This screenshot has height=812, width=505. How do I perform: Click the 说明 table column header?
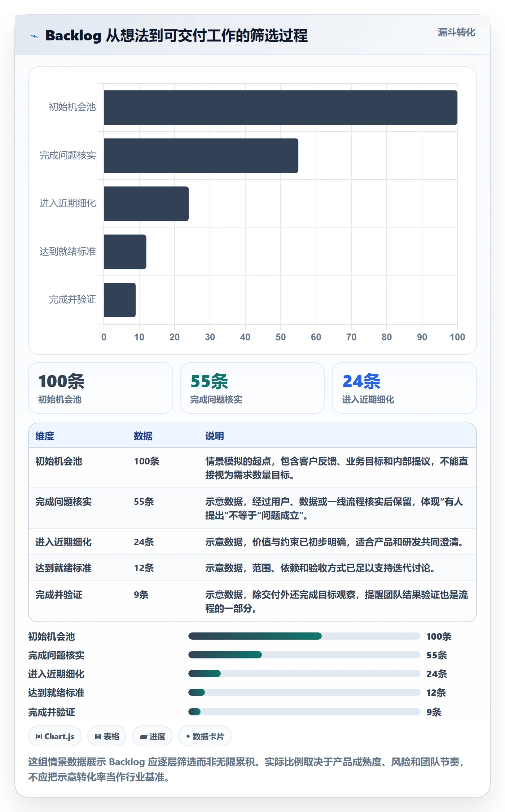pos(215,436)
